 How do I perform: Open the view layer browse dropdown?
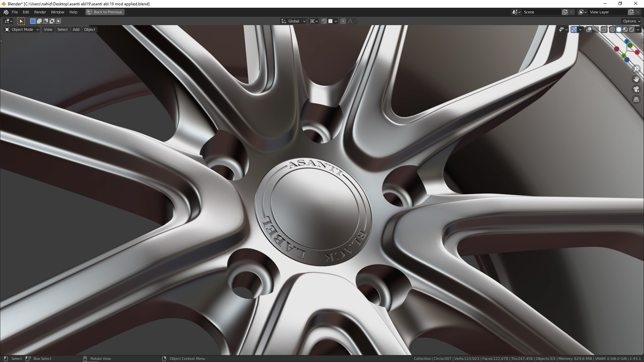click(x=583, y=12)
